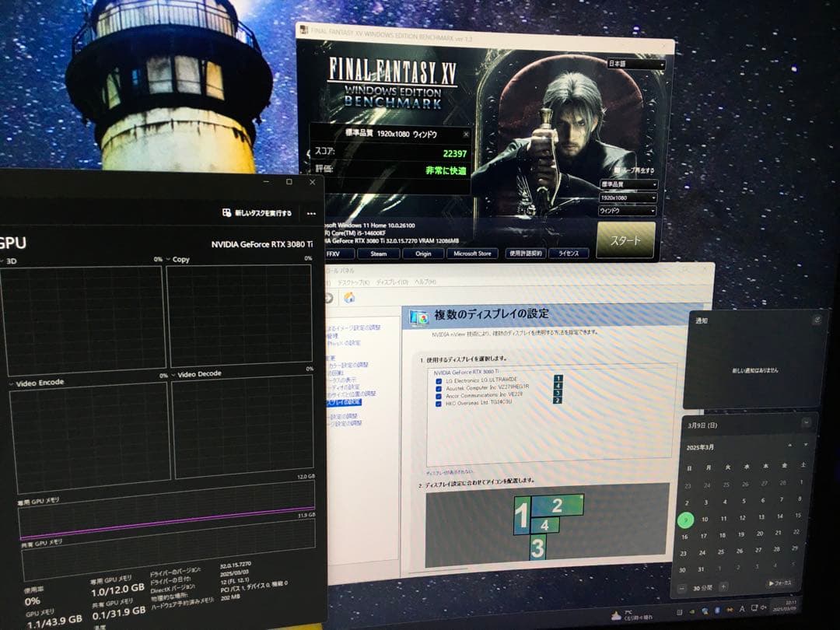840x630 pixels.
Task: Open the 日本語 language dropdown
Action: pos(638,64)
